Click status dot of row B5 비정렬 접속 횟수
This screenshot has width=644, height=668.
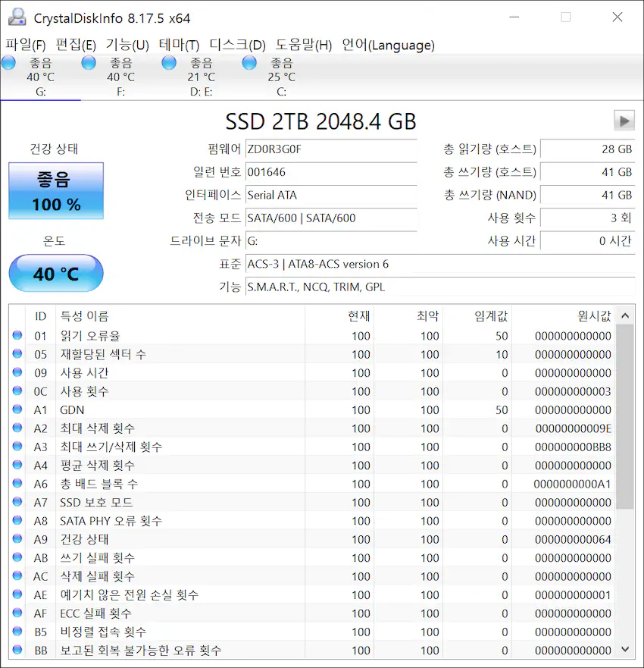point(17,631)
